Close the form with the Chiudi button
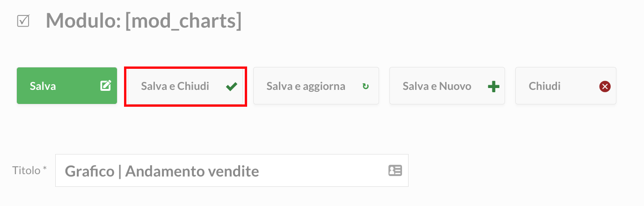Image resolution: width=644 pixels, height=206 pixels. [x=566, y=86]
